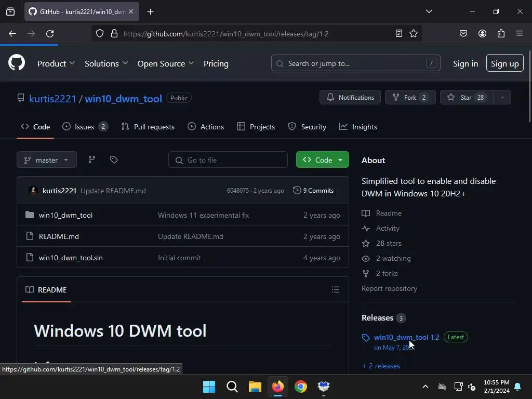Focus the Search or jump to field

tap(355, 63)
